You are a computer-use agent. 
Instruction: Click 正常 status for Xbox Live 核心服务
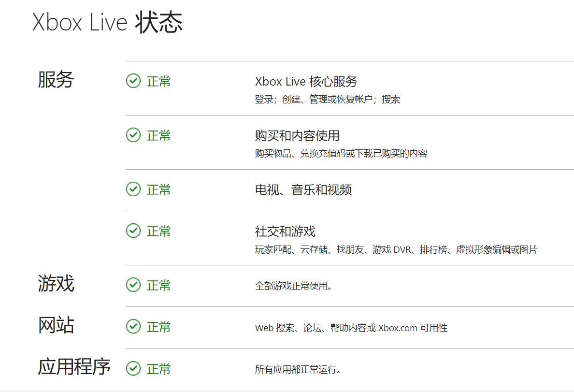tap(158, 81)
